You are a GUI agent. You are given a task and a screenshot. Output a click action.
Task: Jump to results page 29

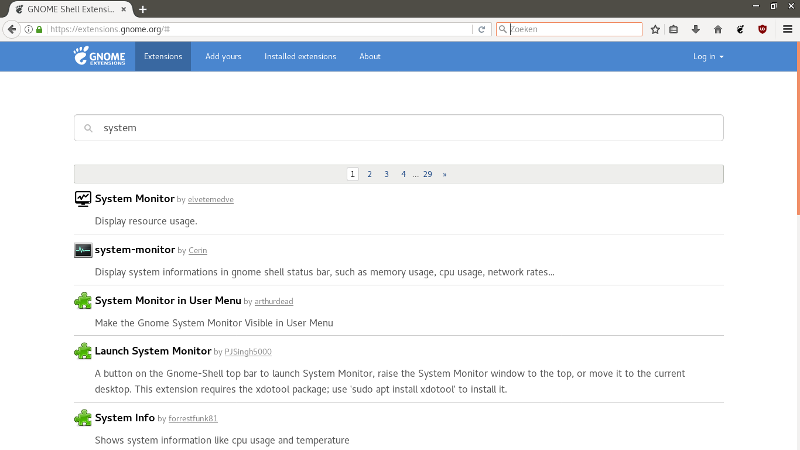(428, 174)
